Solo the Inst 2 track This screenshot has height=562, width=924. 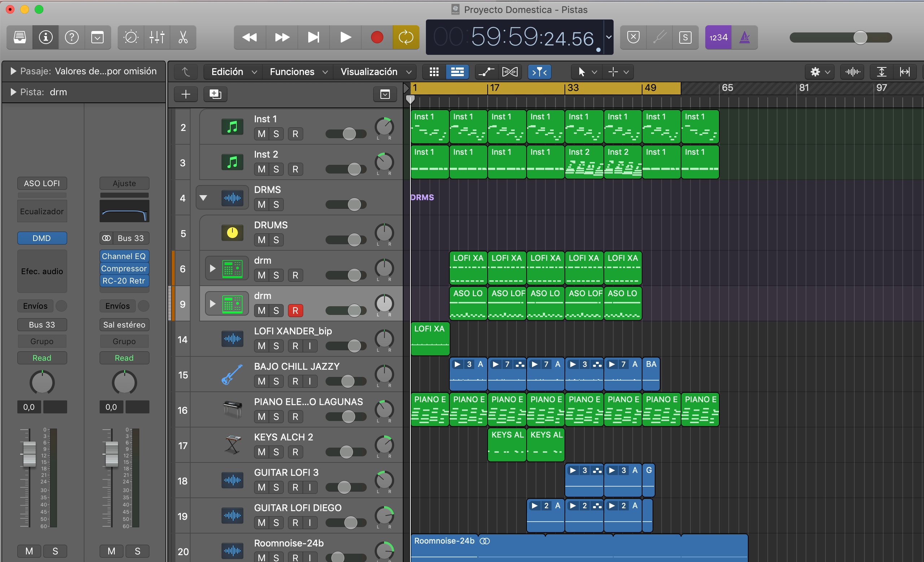click(276, 169)
